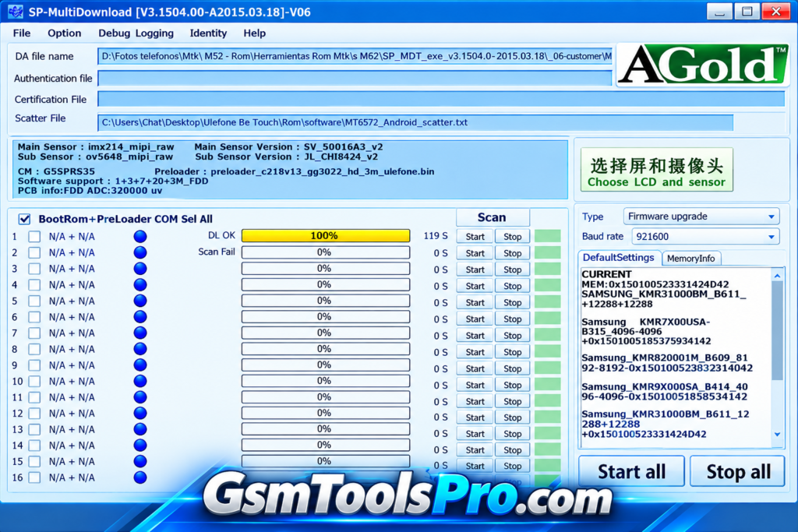798x532 pixels.
Task: Open the Debug Logging menu
Action: [x=136, y=33]
